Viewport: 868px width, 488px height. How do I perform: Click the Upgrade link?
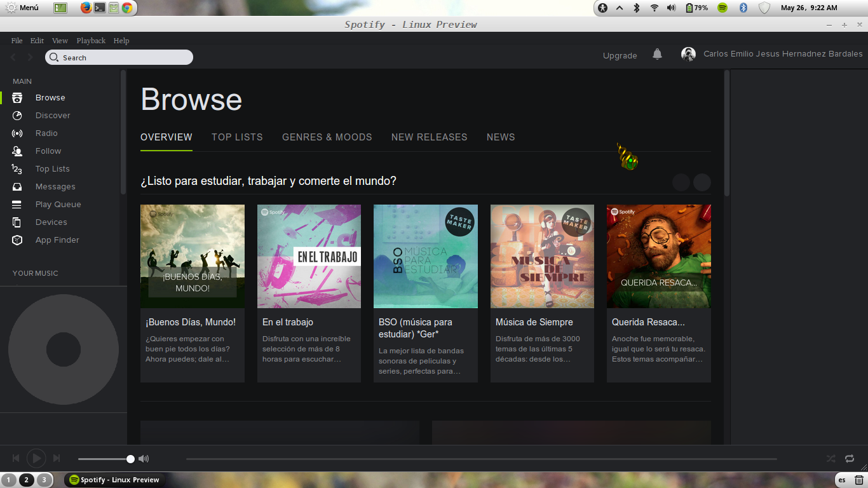tap(620, 56)
